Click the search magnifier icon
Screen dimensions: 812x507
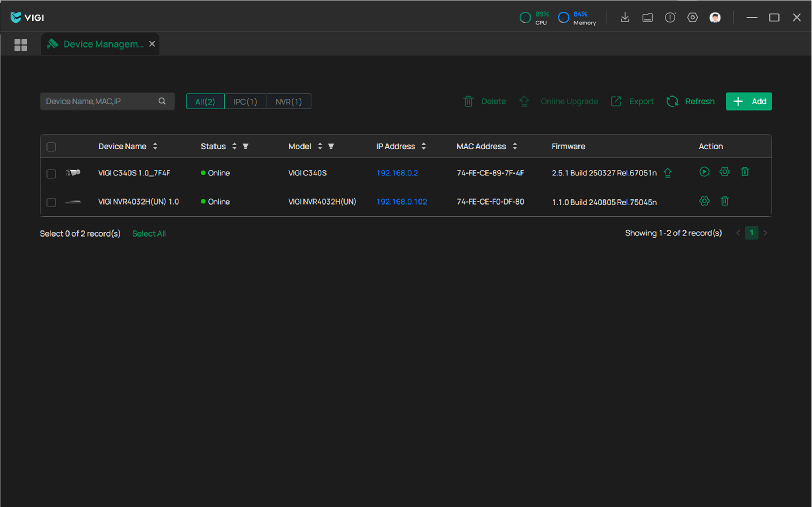[x=162, y=101]
